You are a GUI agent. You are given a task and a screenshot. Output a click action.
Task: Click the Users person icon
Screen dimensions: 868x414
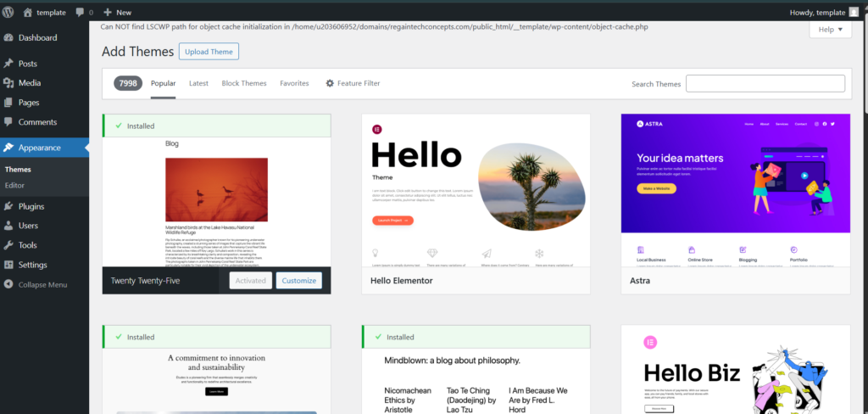click(8, 226)
